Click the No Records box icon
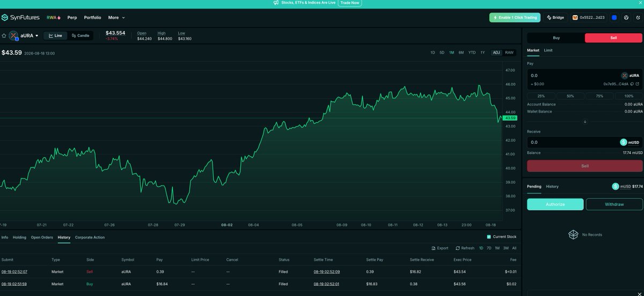644x296 pixels. click(x=574, y=235)
